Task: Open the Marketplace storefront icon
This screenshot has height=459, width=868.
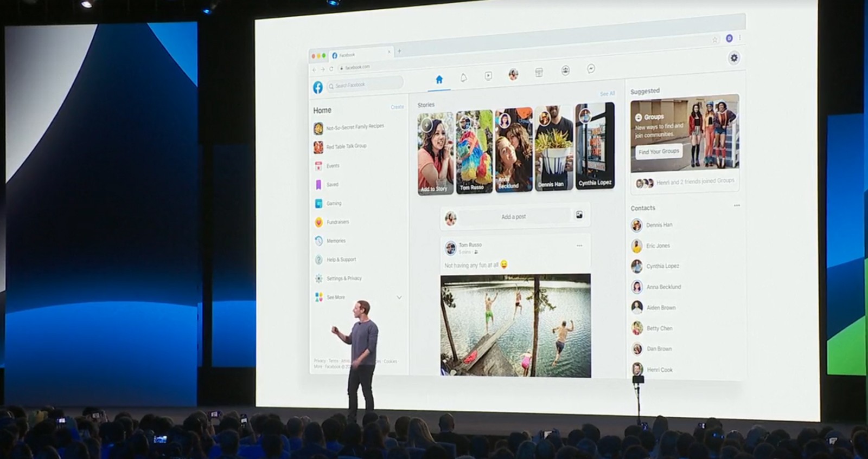Action: pos(539,73)
